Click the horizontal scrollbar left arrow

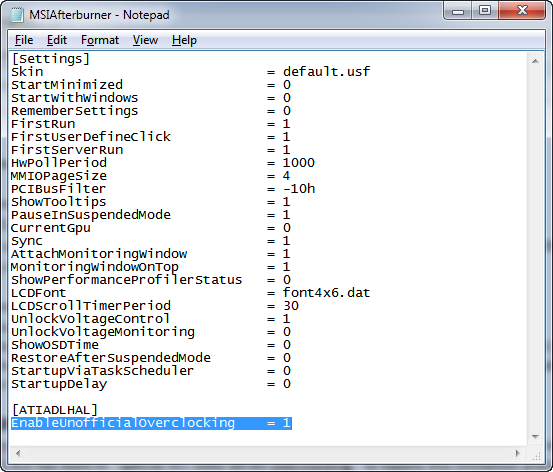(18, 453)
